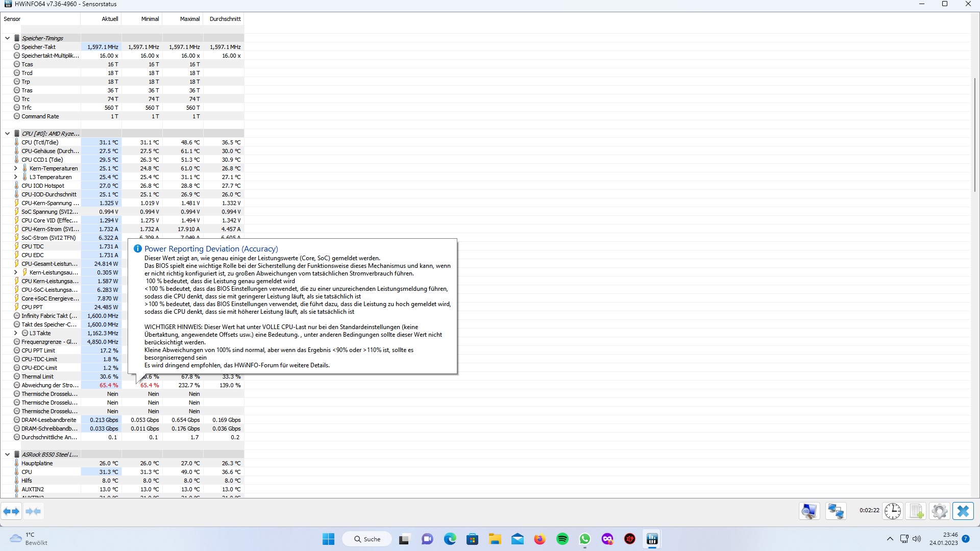Open the remote network computers icon
Screen dimensions: 980x551
point(836,511)
